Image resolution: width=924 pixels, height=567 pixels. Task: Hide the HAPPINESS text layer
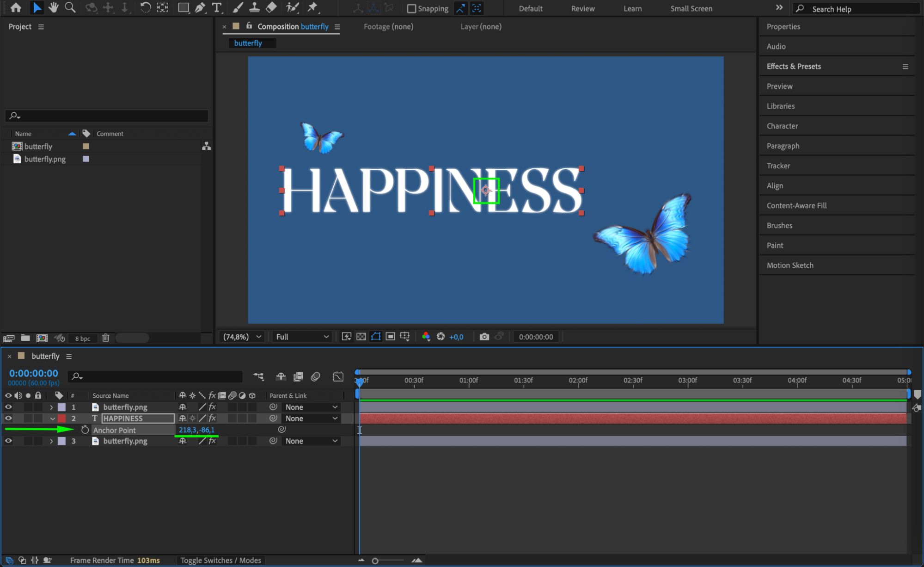click(8, 418)
